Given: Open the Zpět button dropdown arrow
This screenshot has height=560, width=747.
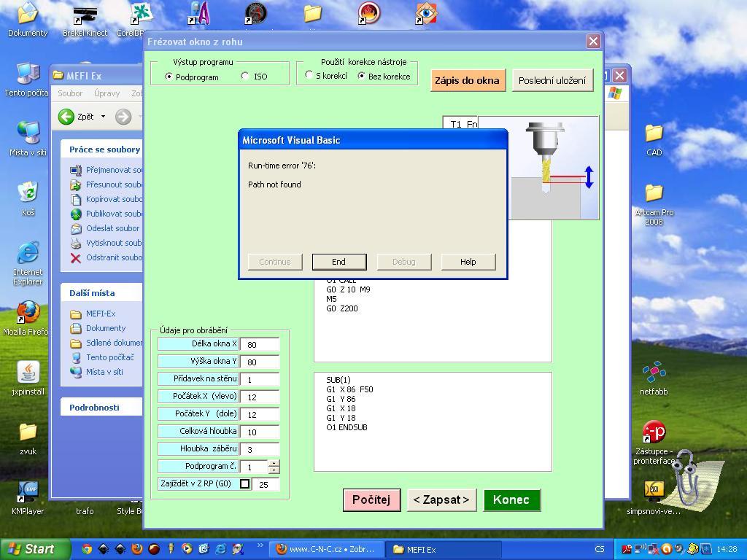Looking at the screenshot, I should pyautogui.click(x=103, y=117).
